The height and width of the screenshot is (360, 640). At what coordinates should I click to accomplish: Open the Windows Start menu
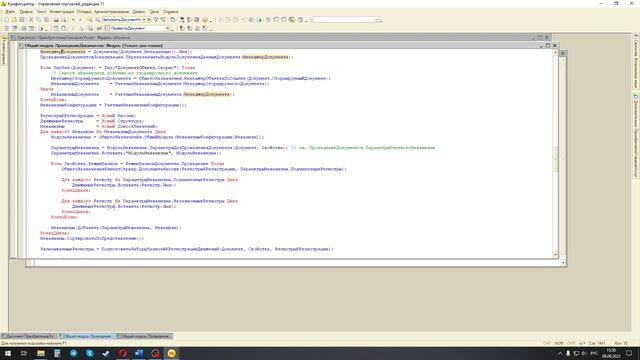[8, 353]
